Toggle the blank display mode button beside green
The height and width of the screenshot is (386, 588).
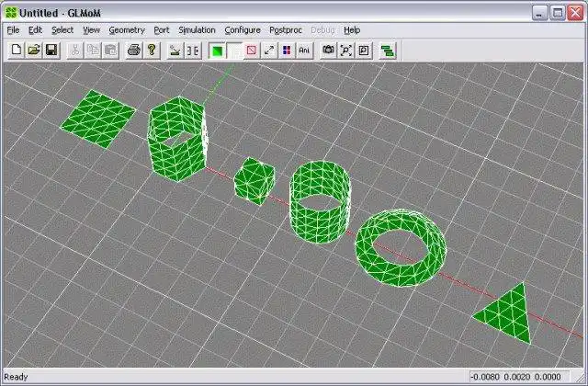pyautogui.click(x=235, y=51)
